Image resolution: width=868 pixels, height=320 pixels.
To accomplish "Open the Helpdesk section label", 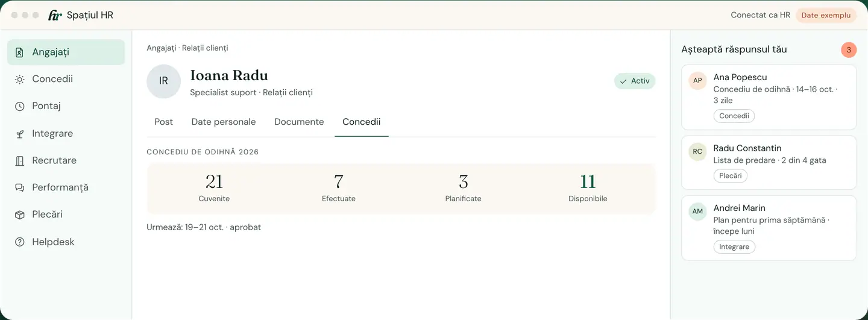I will [53, 242].
